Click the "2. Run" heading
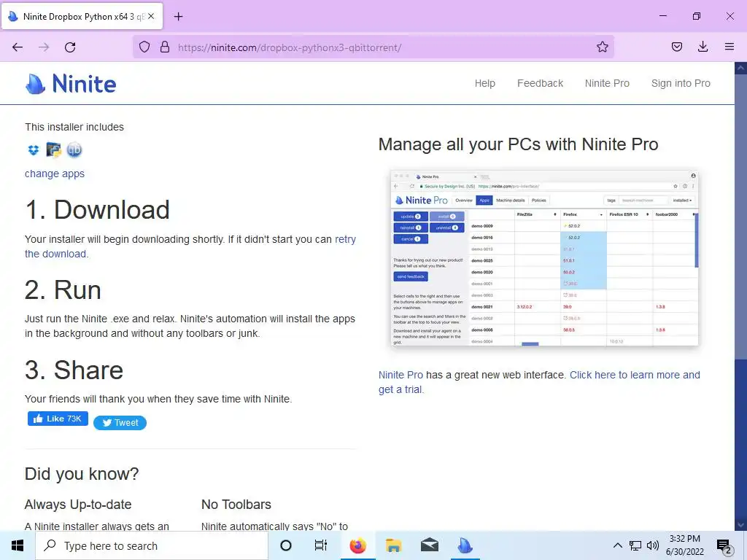This screenshot has width=747, height=560. click(63, 290)
